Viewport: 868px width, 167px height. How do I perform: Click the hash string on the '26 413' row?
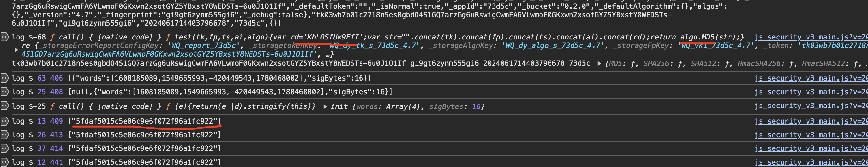pyautogui.click(x=145, y=135)
